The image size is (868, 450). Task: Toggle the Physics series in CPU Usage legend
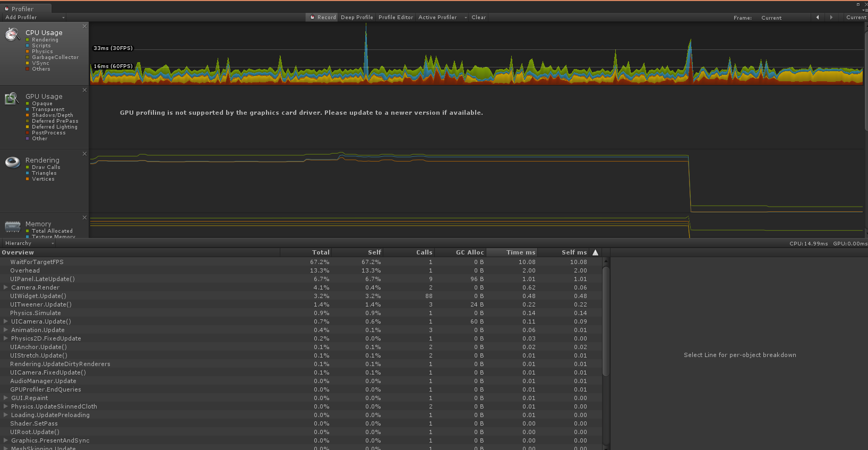pos(39,52)
